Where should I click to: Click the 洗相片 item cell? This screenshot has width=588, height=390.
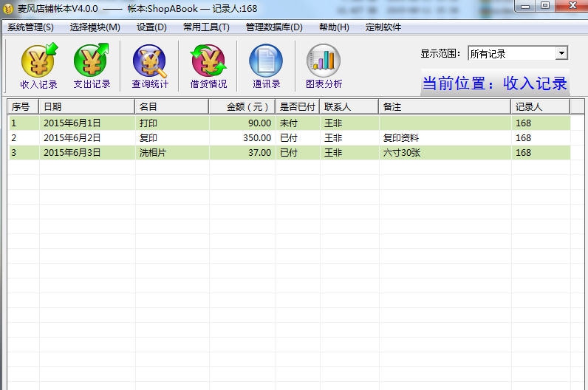[x=172, y=153]
